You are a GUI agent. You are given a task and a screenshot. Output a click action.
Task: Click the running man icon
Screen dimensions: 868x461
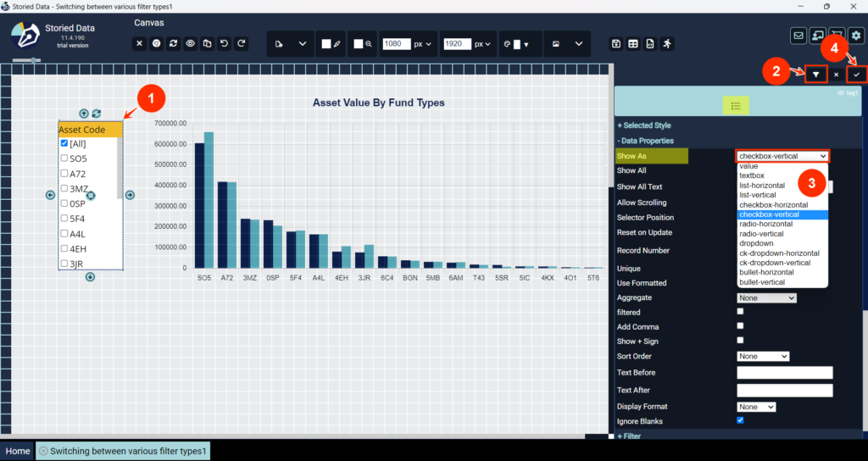(x=667, y=43)
